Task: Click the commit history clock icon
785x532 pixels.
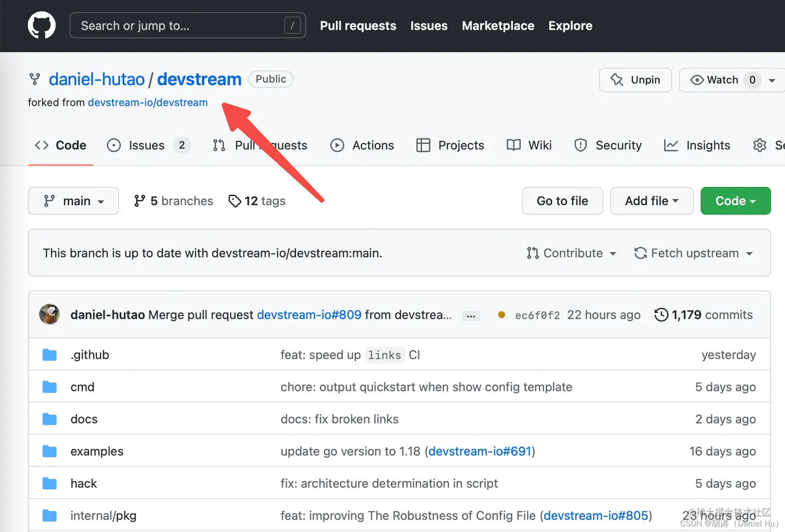Action: [660, 315]
